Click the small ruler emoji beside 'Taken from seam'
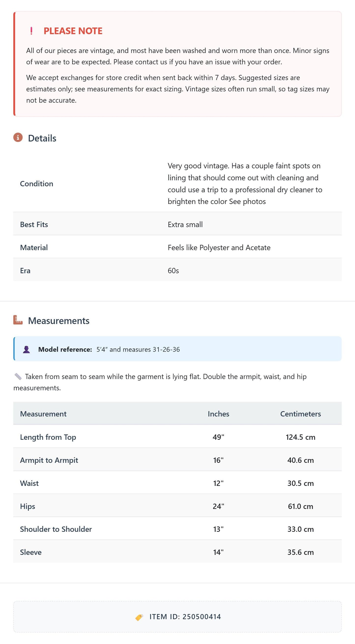This screenshot has width=355, height=644. coord(18,376)
